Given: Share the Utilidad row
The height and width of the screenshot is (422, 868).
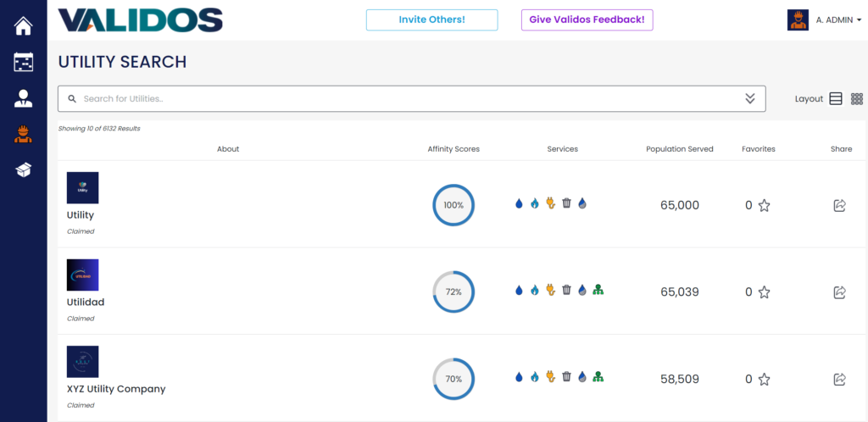Looking at the screenshot, I should pyautogui.click(x=840, y=292).
